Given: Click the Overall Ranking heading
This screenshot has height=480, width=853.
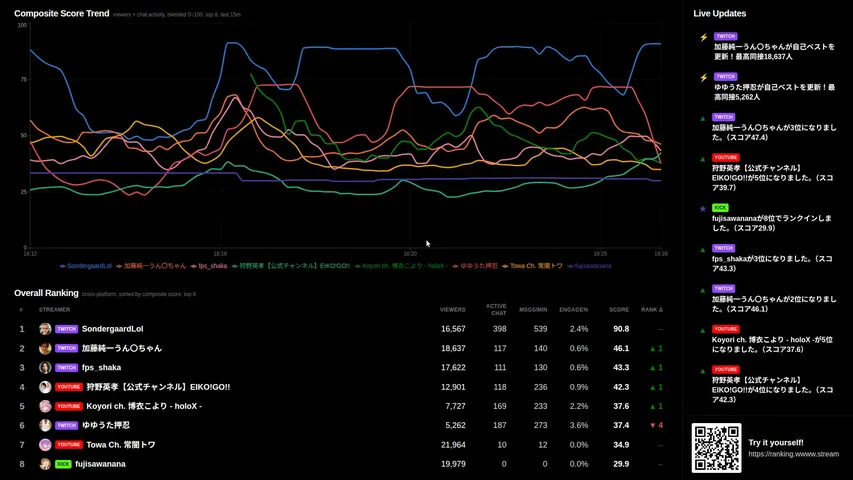Looking at the screenshot, I should [46, 293].
